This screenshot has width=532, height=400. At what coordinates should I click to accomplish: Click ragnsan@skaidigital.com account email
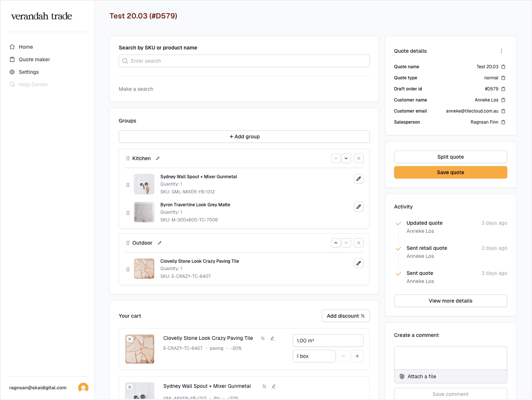click(x=38, y=388)
